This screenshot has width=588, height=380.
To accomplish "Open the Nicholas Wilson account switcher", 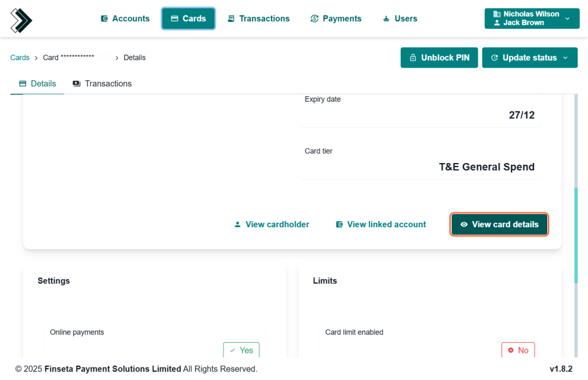I will point(531,18).
